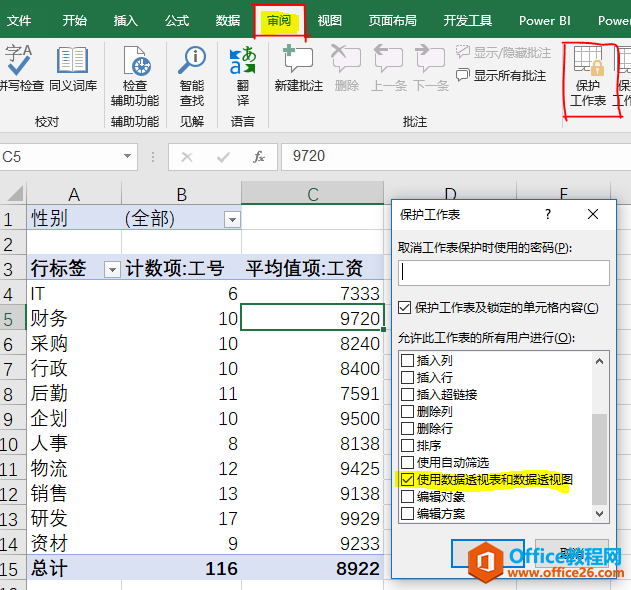Click the password field in Protect Sheet

[504, 272]
